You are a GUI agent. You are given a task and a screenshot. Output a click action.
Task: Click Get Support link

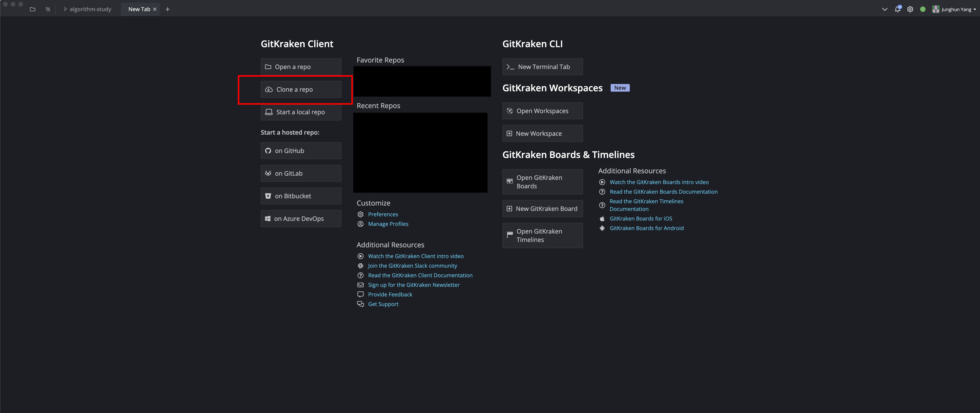(383, 304)
